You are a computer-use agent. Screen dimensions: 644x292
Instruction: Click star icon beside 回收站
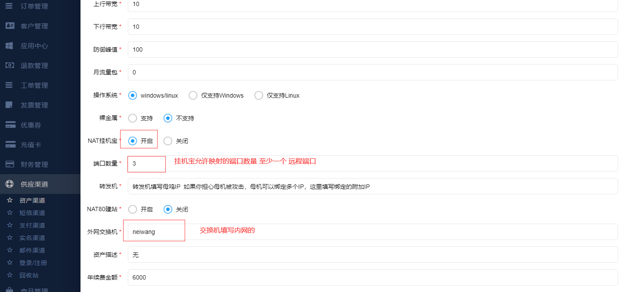click(9, 275)
